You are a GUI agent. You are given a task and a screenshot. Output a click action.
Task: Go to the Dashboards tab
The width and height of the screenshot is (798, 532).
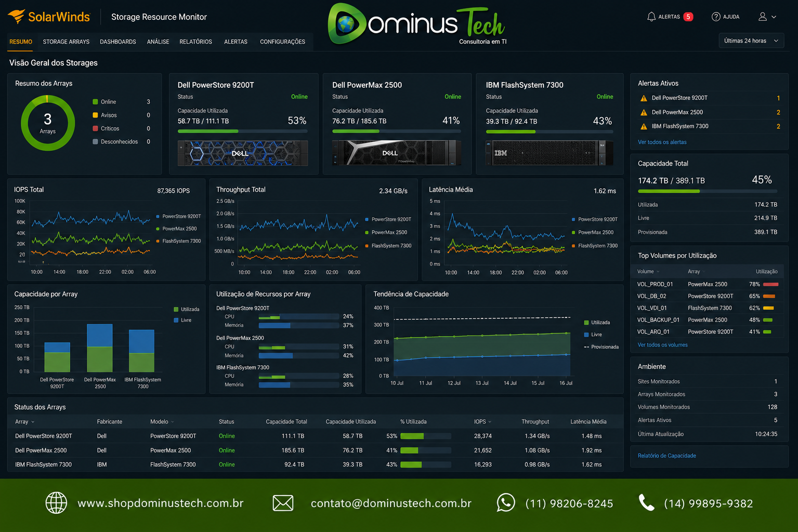pyautogui.click(x=118, y=42)
